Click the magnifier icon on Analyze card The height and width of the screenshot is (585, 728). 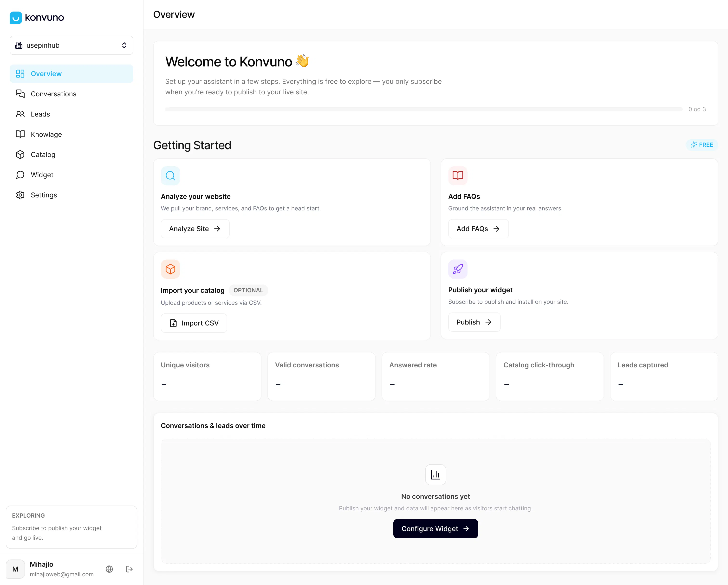pyautogui.click(x=170, y=176)
